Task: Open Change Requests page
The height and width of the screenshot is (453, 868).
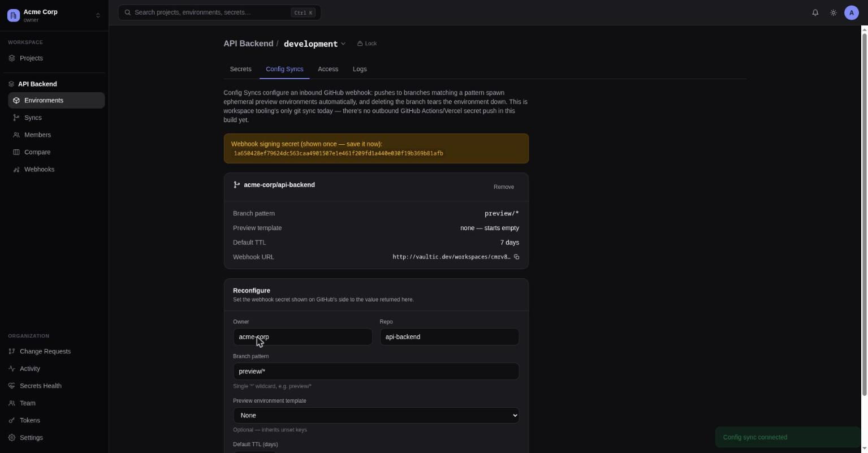Action: pyautogui.click(x=54, y=351)
